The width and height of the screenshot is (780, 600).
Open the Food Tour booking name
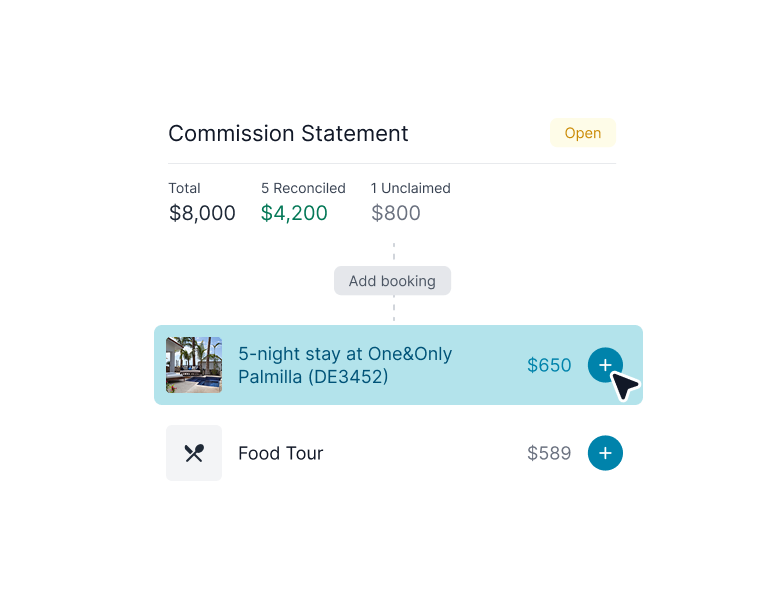[x=280, y=453]
